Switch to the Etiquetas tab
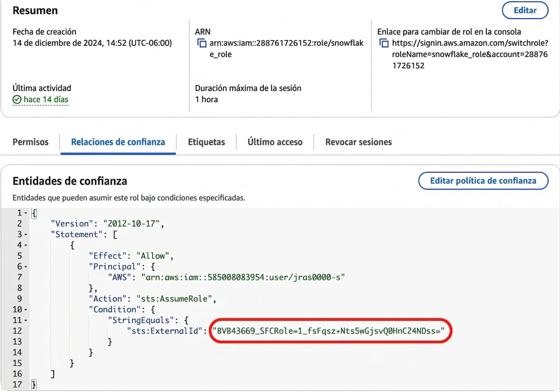The height and width of the screenshot is (392, 560). (x=206, y=142)
